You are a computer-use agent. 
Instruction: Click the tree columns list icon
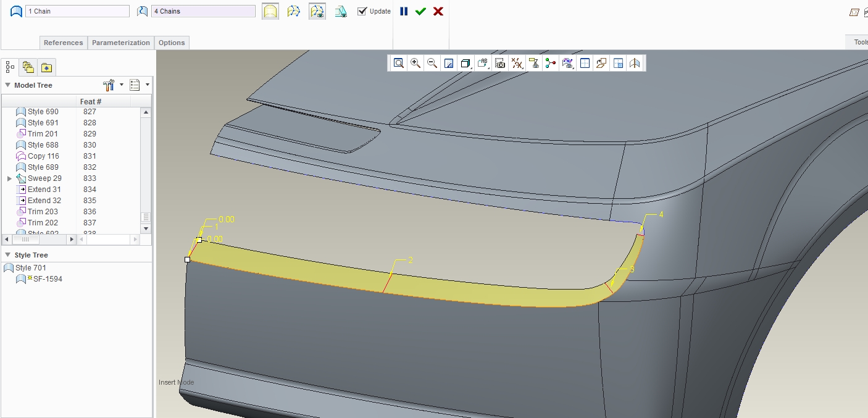135,85
